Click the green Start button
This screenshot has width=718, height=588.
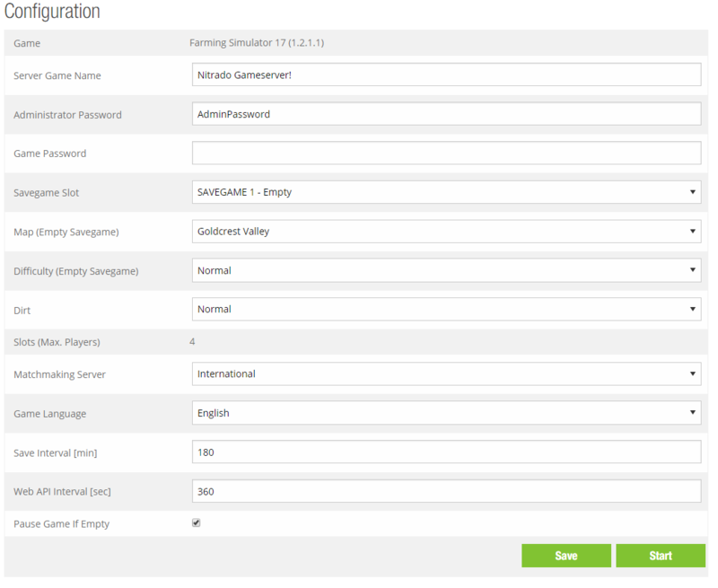[x=661, y=556]
